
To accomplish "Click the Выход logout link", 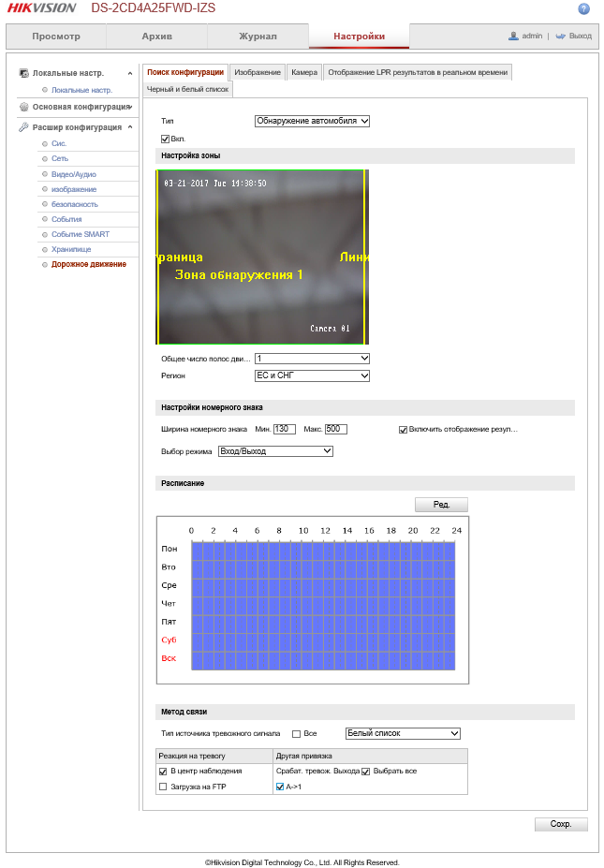I will click(581, 36).
